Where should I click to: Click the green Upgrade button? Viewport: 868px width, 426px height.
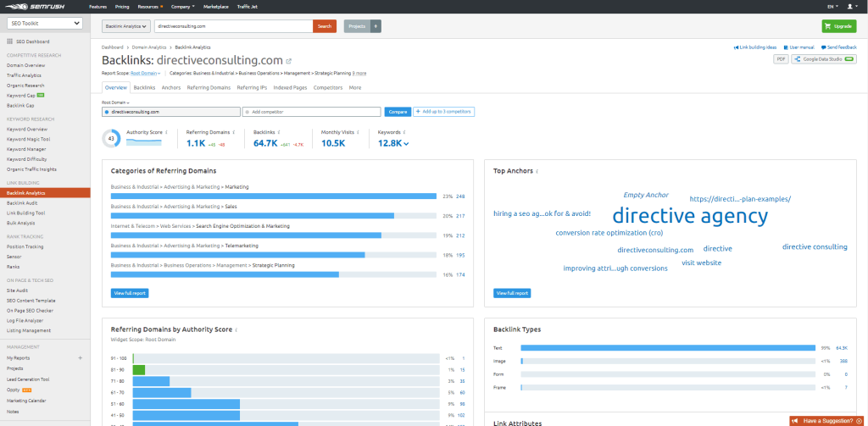point(838,26)
